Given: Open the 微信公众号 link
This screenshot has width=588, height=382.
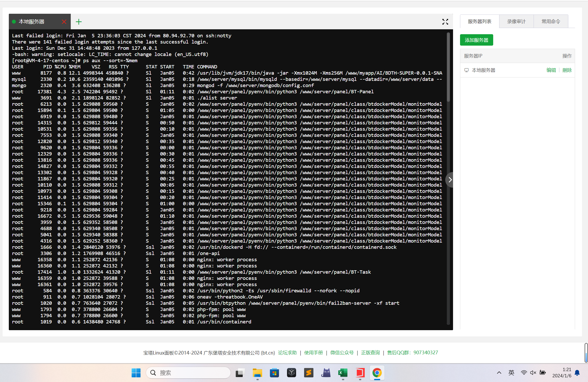Looking at the screenshot, I should (342, 353).
